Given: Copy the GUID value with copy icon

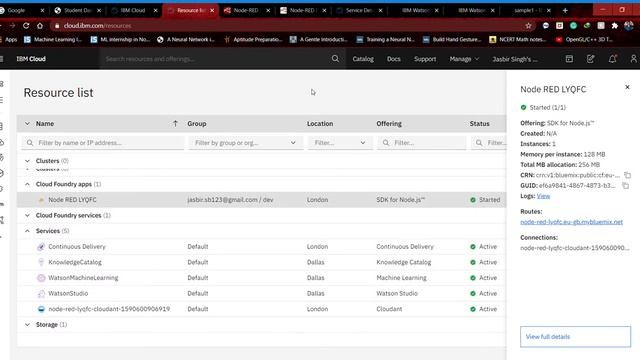Looking at the screenshot, I should click(x=625, y=186).
